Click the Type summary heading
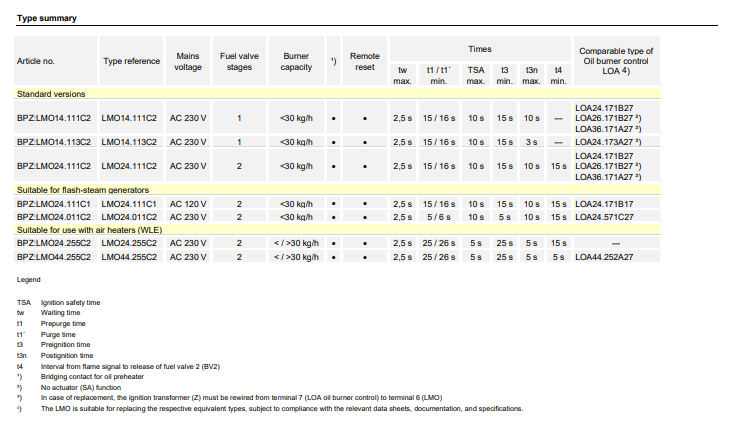This screenshot has height=433, width=734. click(x=46, y=18)
